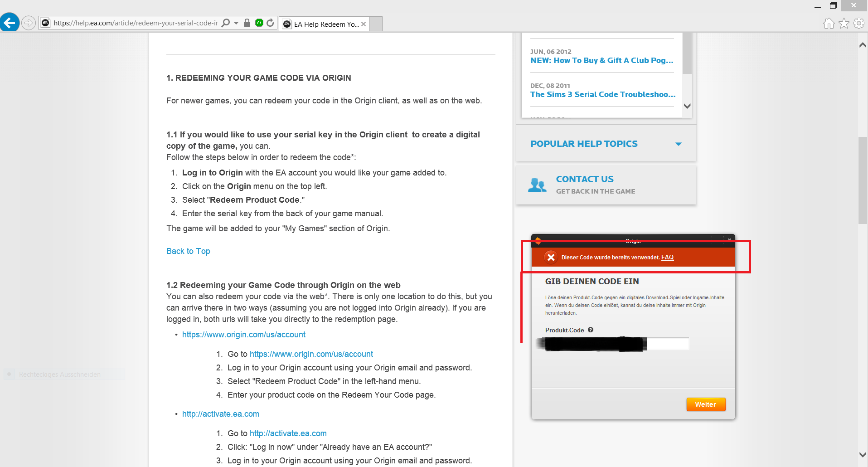Open the CONTACT US link
Viewport: 868px width, 467px height.
tap(585, 179)
